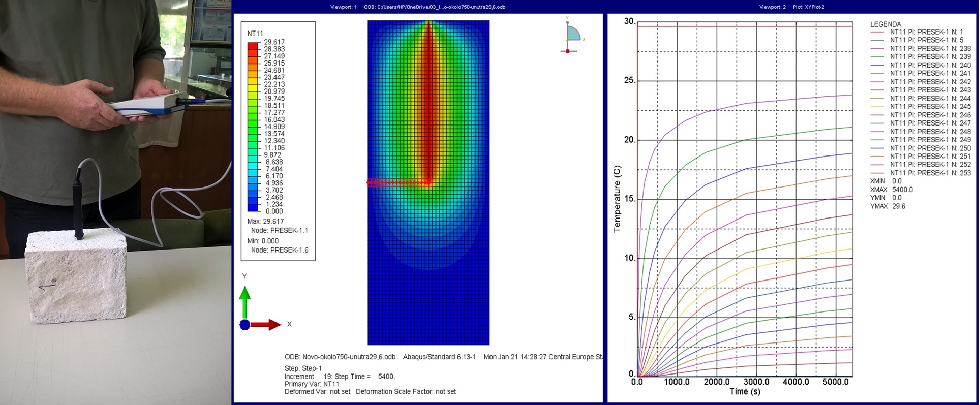This screenshot has height=405, width=980.
Task: Select the Viewport 1 title bar
Action: coord(417,7)
